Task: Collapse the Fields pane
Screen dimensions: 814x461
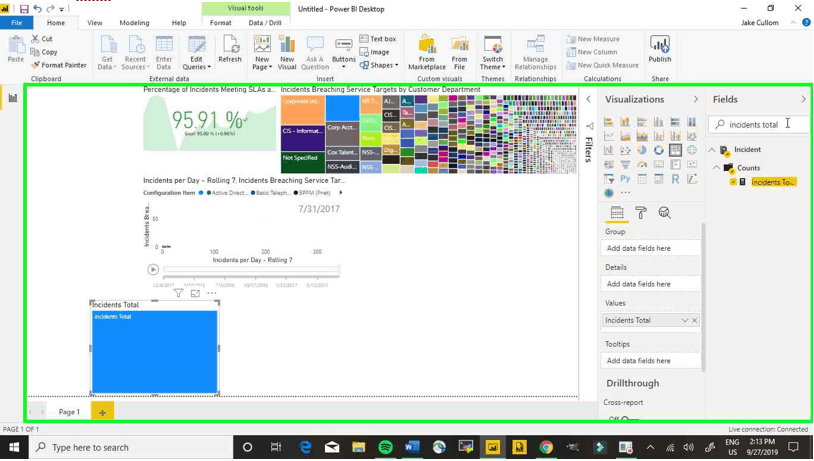Action: [803, 99]
